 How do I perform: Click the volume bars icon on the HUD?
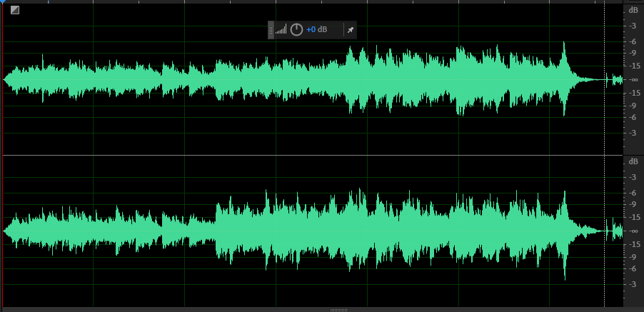coord(281,30)
